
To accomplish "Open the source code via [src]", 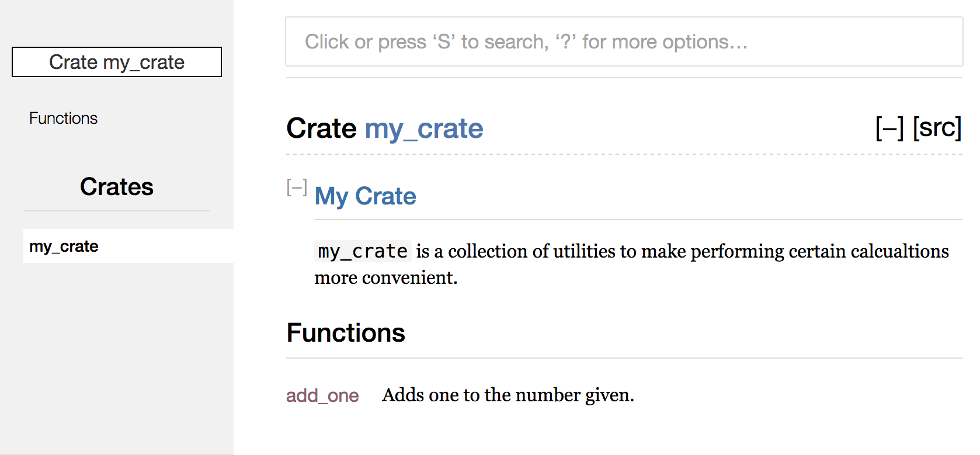I will point(937,128).
